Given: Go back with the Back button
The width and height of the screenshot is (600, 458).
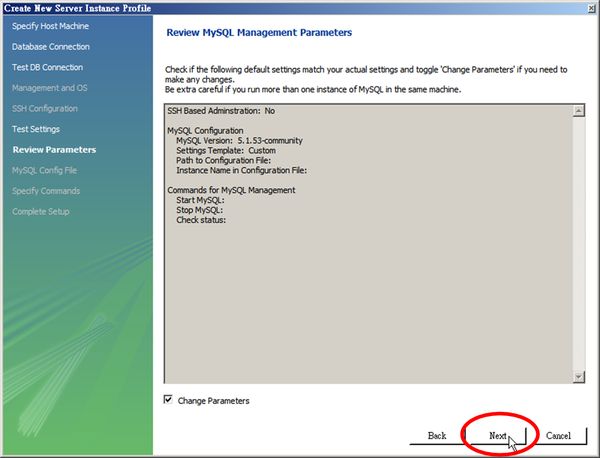Looking at the screenshot, I should tap(437, 436).
